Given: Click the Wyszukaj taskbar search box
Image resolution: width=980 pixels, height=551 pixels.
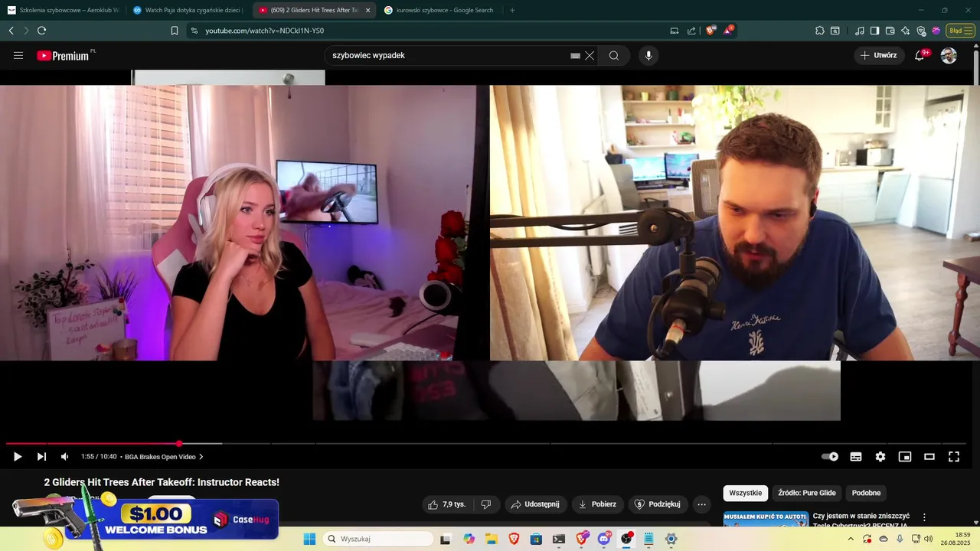Looking at the screenshot, I should (378, 539).
